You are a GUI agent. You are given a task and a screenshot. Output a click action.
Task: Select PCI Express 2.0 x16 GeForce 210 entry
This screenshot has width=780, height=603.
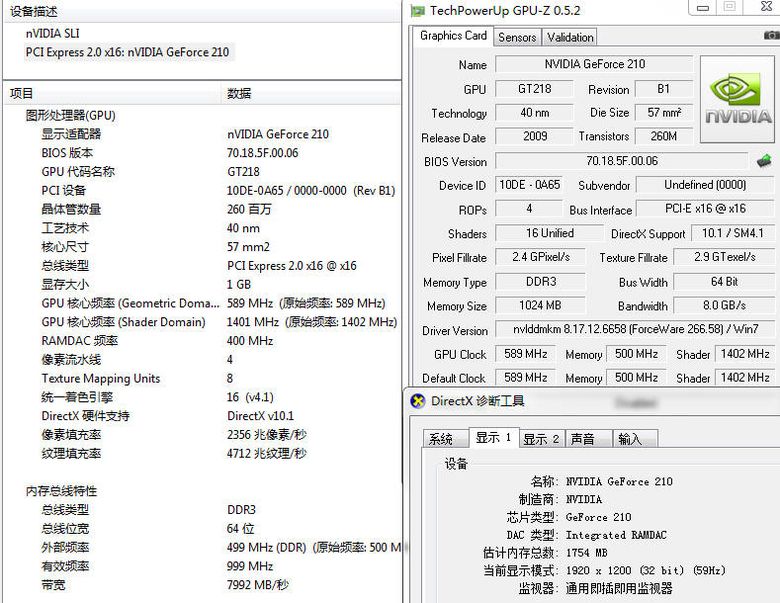click(127, 52)
